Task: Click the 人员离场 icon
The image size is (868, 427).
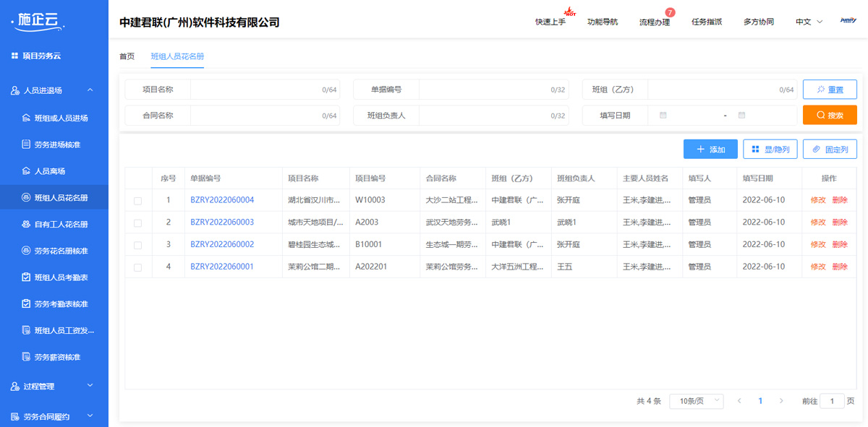Action: tap(26, 171)
